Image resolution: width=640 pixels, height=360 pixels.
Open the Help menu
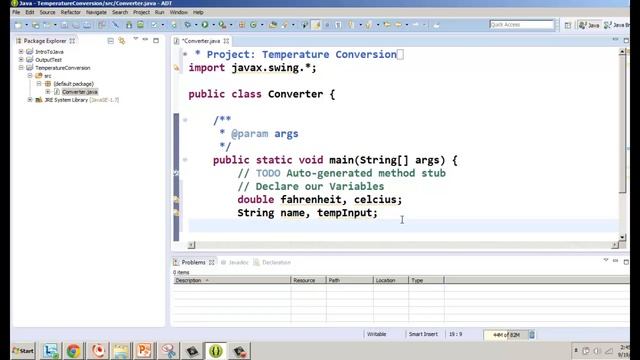pyautogui.click(x=198, y=12)
